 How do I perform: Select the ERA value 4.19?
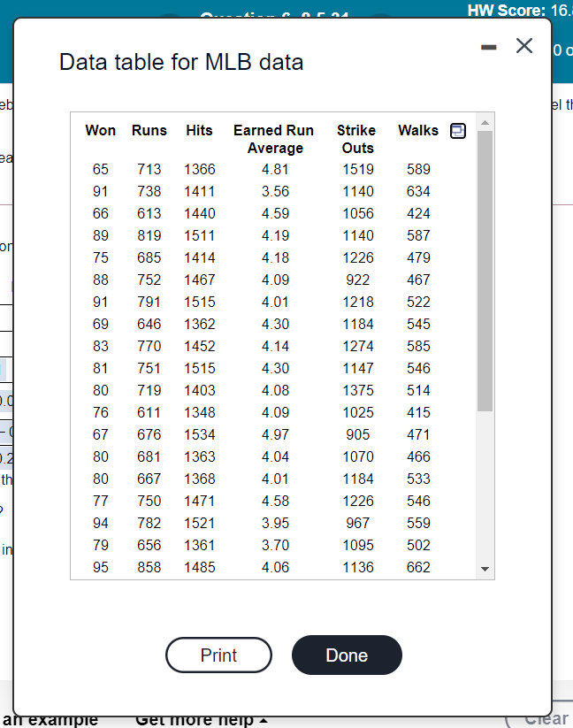tap(275, 235)
